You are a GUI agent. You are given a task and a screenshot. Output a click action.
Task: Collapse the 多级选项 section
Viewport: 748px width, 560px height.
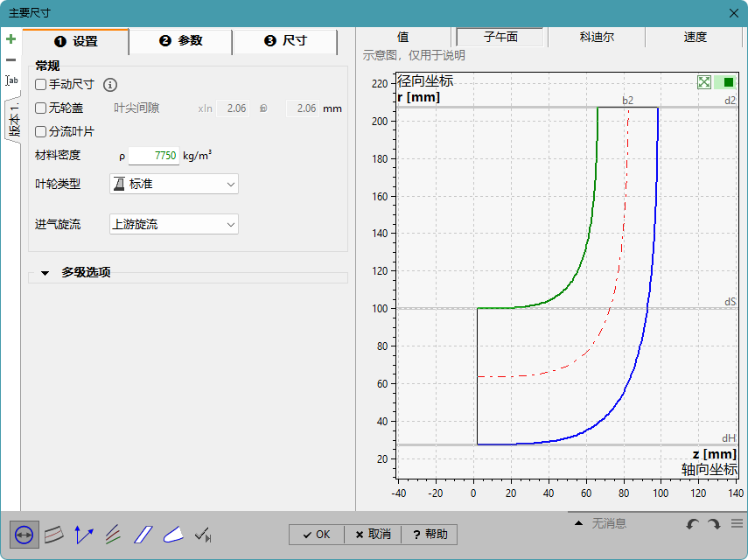pos(45,272)
